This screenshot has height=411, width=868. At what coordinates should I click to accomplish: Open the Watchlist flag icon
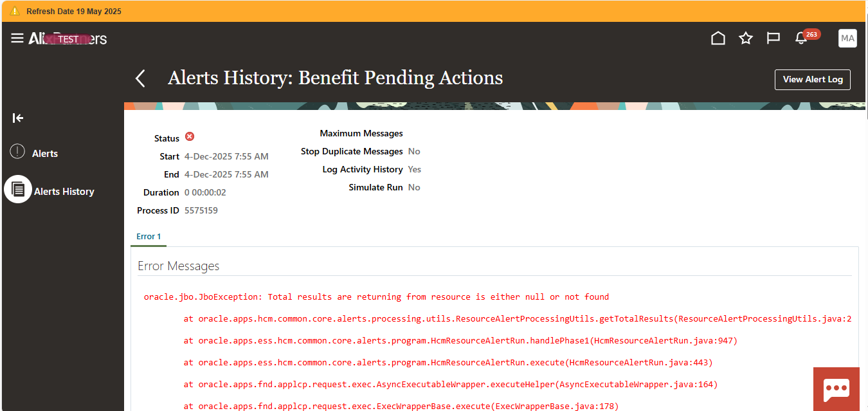pyautogui.click(x=773, y=39)
